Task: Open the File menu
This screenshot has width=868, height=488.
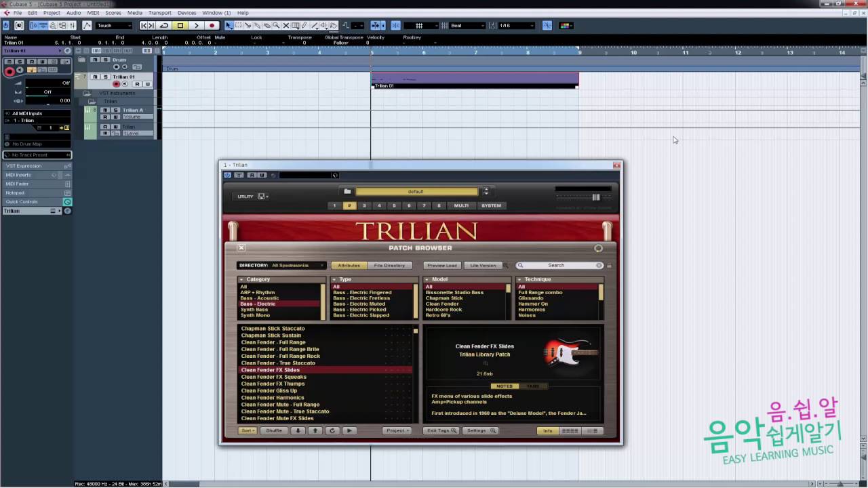Action: tap(18, 13)
